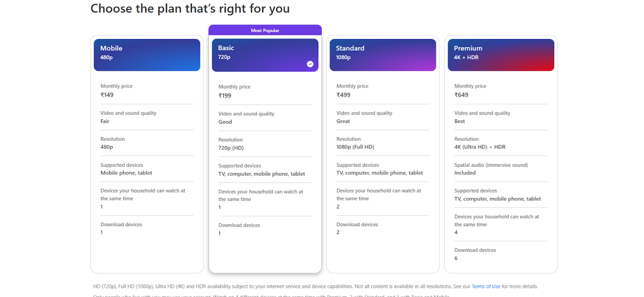Click the Most Popular badge above Basic
644x297 pixels.
pyautogui.click(x=265, y=30)
